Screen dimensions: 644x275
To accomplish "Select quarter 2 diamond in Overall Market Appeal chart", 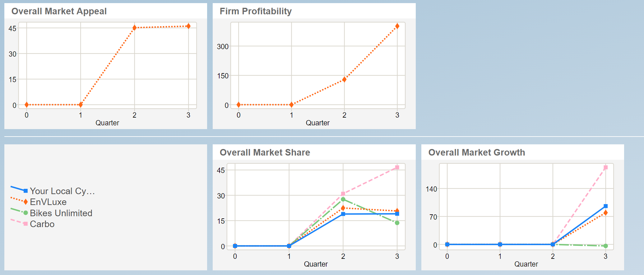I will pyautogui.click(x=135, y=28).
